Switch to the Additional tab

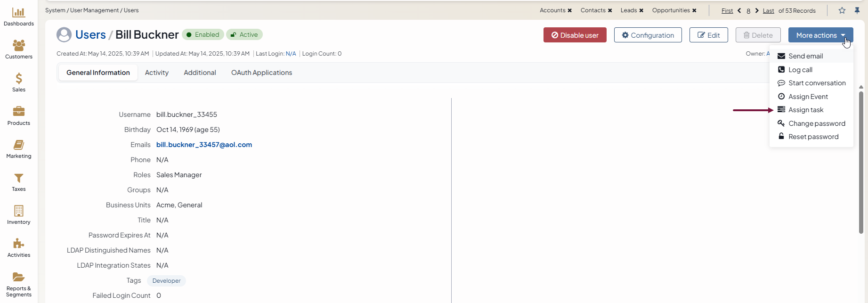pos(200,73)
